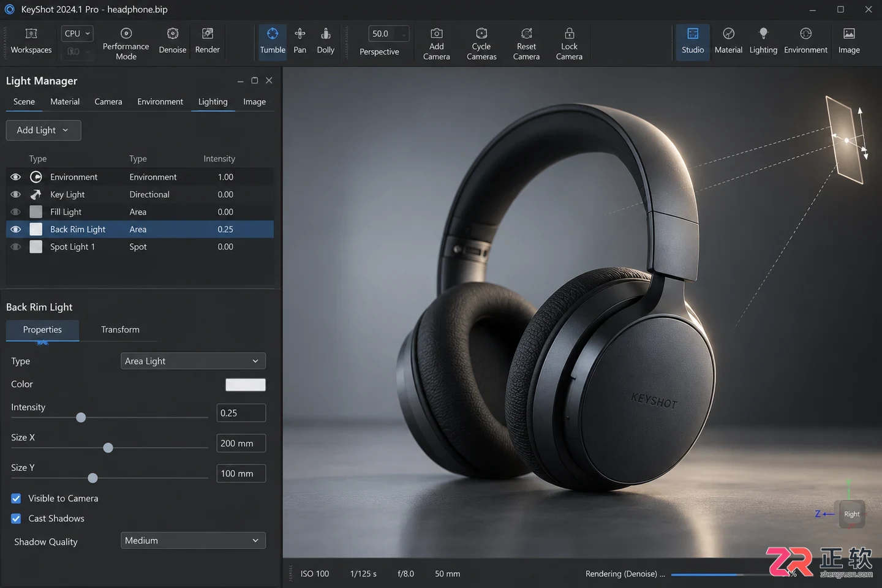Open the Render dialog
Viewport: 882px width, 588px height.
pyautogui.click(x=208, y=34)
